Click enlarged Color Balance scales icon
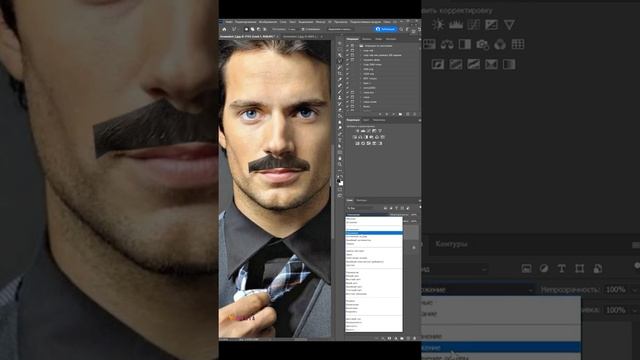 (447, 44)
